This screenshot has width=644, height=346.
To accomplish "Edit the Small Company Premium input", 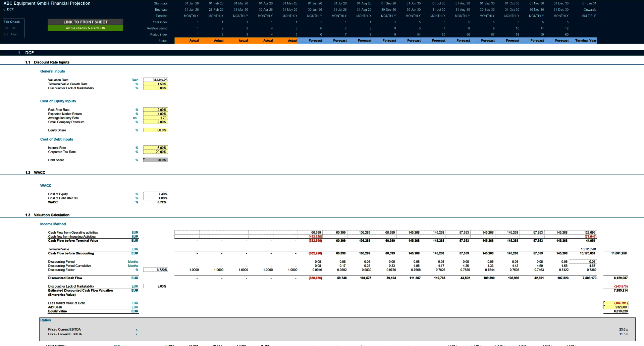I will tap(155, 122).
